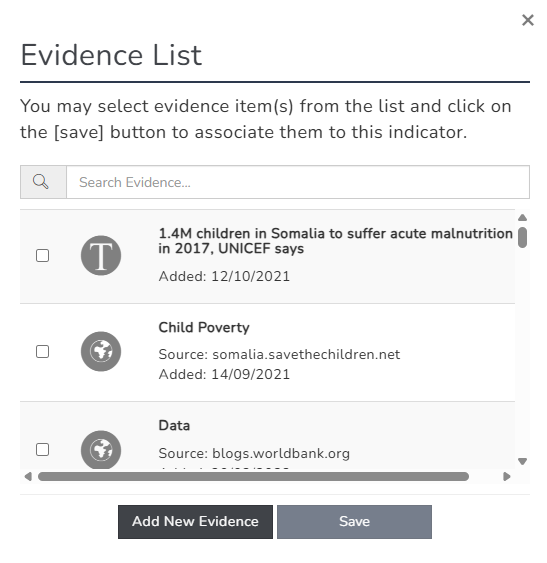Click the vertical scrollbar down arrow
Screen dimensions: 547x563
523,461
